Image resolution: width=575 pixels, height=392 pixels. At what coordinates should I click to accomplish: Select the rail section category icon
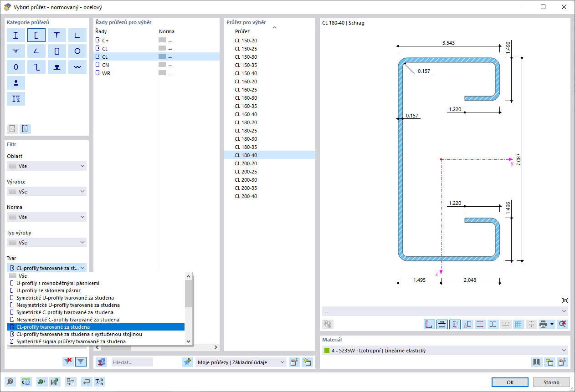coord(57,67)
